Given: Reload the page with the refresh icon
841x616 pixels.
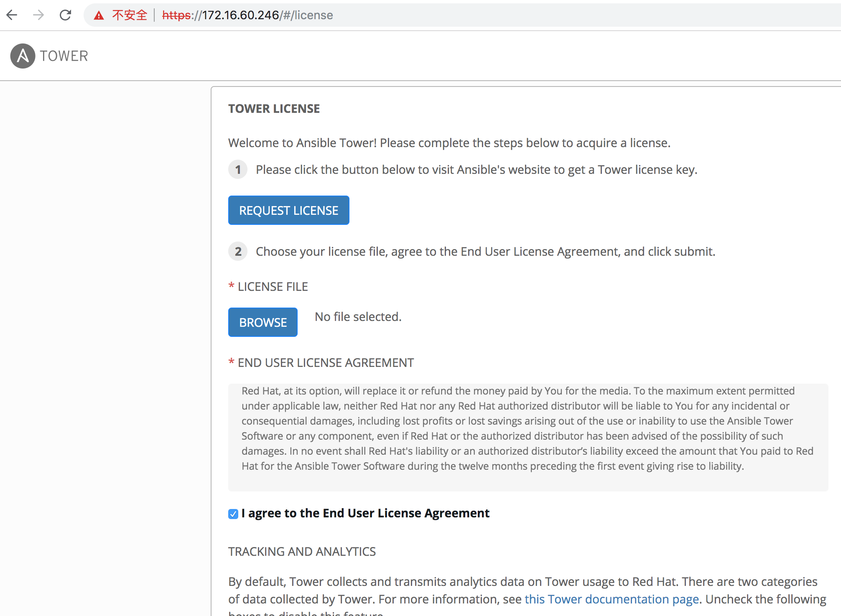Looking at the screenshot, I should (65, 15).
